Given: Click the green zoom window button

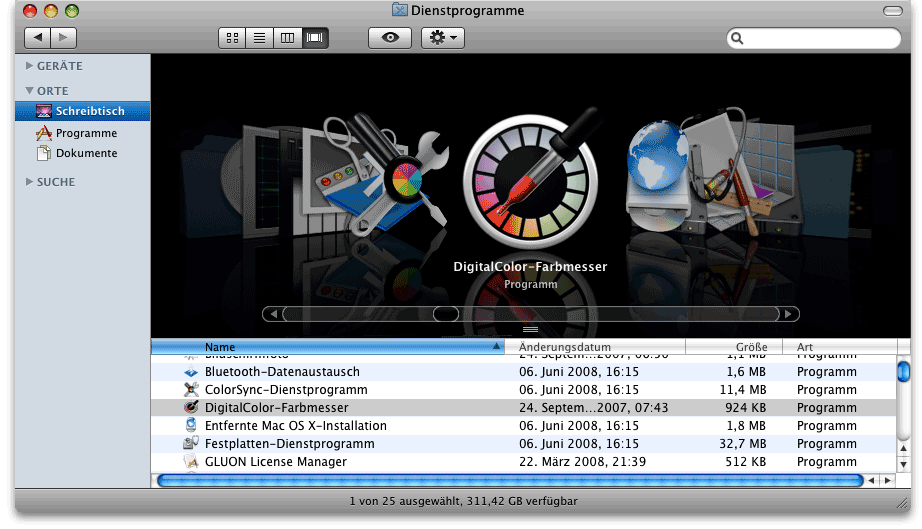Looking at the screenshot, I should [x=72, y=11].
